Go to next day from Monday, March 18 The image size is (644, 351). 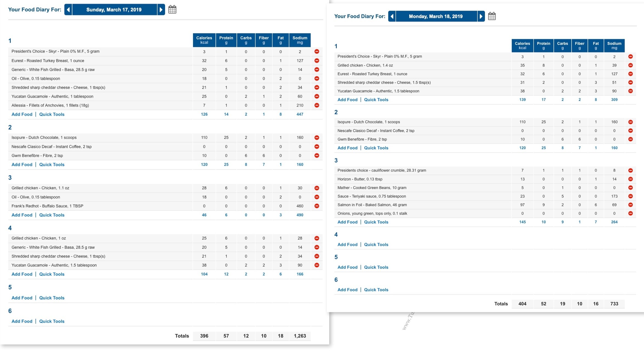coord(481,16)
